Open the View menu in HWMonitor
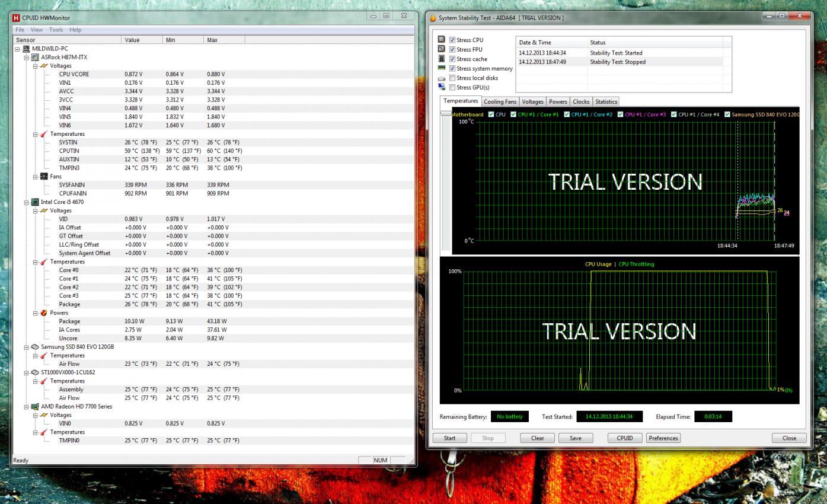827x504 pixels. point(37,30)
